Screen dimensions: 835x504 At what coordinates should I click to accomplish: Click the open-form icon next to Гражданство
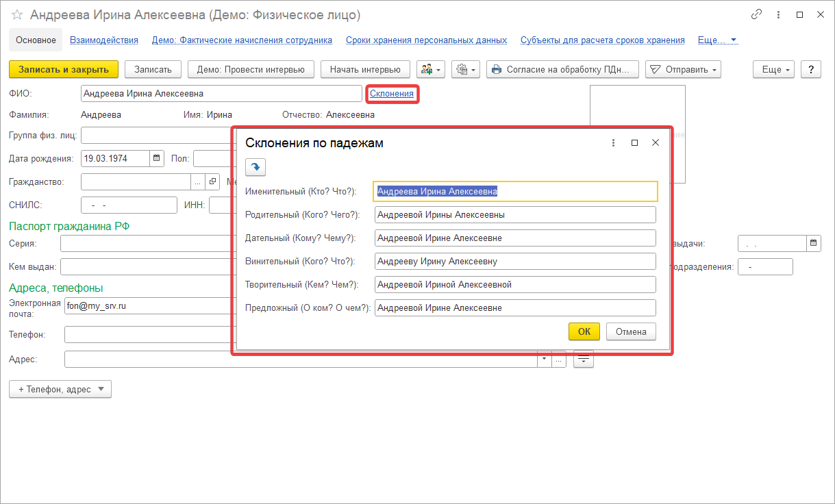coord(212,181)
